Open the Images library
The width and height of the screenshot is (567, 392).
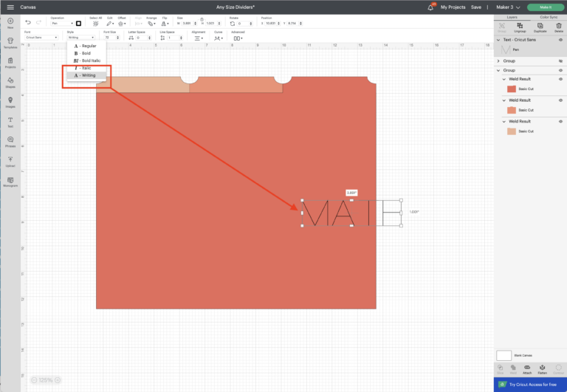click(x=10, y=100)
